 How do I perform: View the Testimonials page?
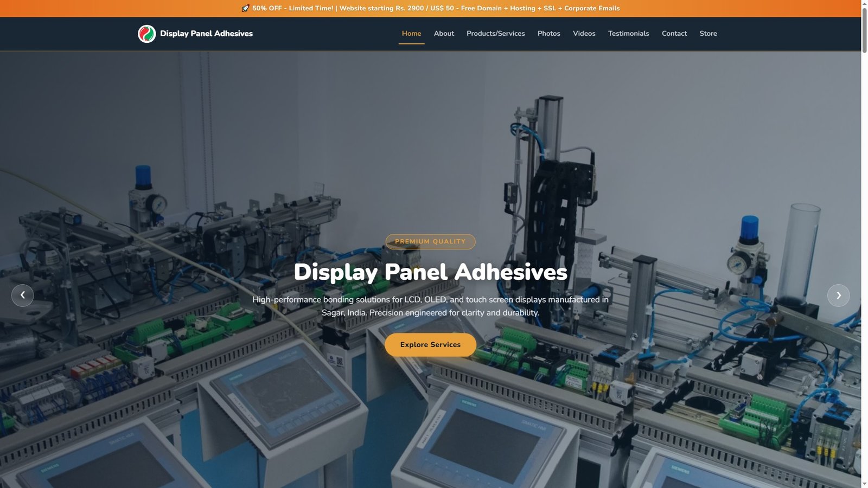coord(628,34)
